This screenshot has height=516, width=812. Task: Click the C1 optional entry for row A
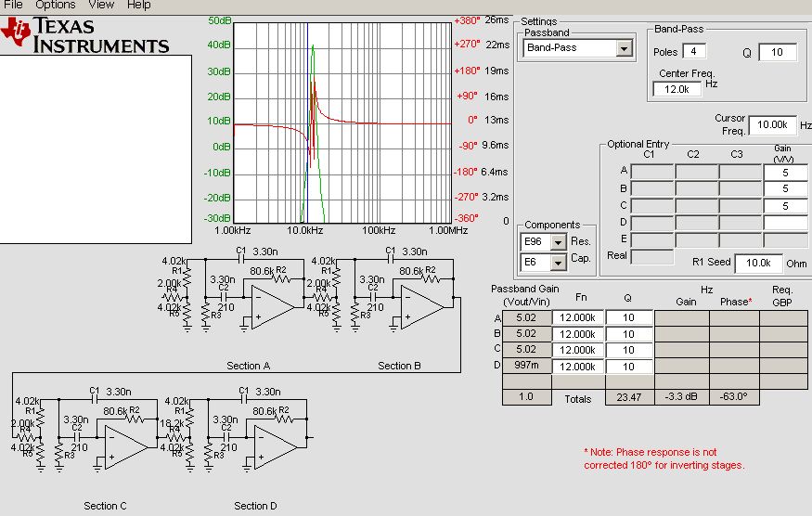652,172
